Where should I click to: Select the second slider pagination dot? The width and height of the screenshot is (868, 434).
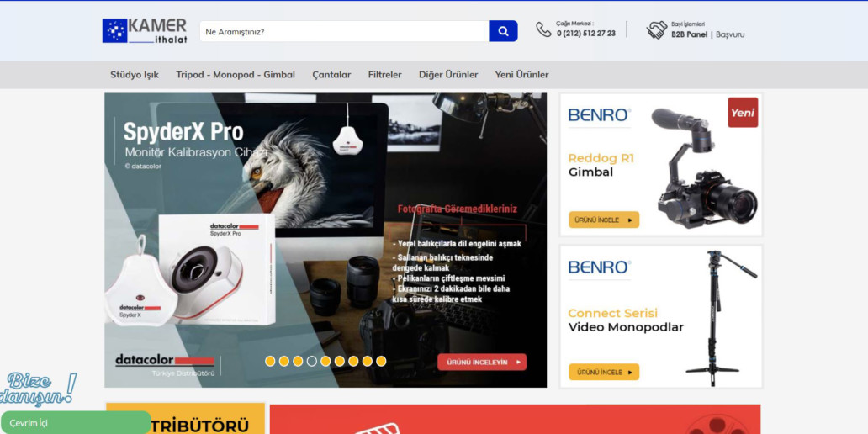coord(284,361)
